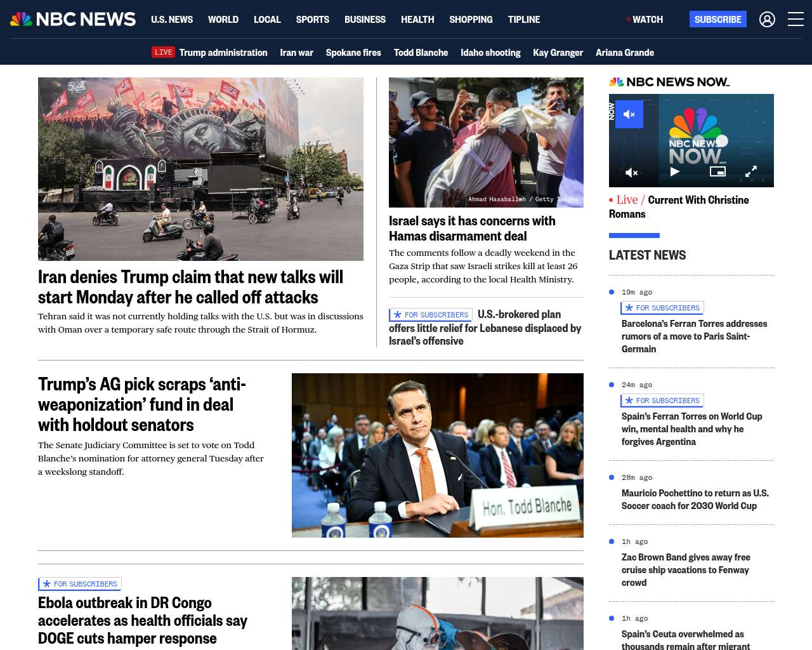Open the Local section
Screen dimensions: 812x650
(x=267, y=20)
